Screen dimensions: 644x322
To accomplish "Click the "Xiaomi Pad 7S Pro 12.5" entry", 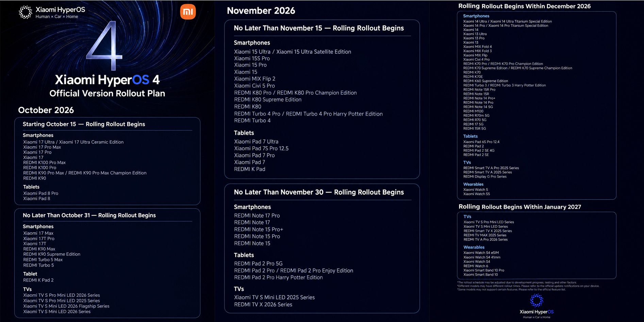I will 261,149.
